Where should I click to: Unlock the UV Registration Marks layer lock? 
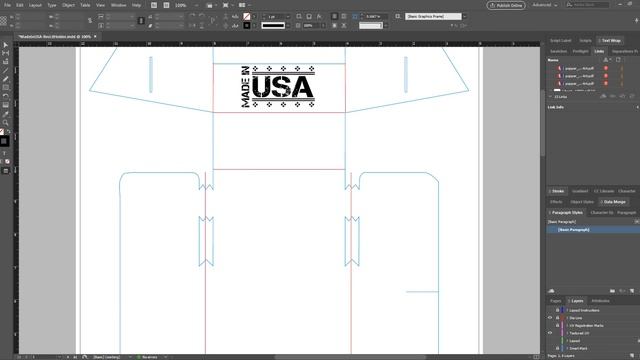pyautogui.click(x=557, y=325)
